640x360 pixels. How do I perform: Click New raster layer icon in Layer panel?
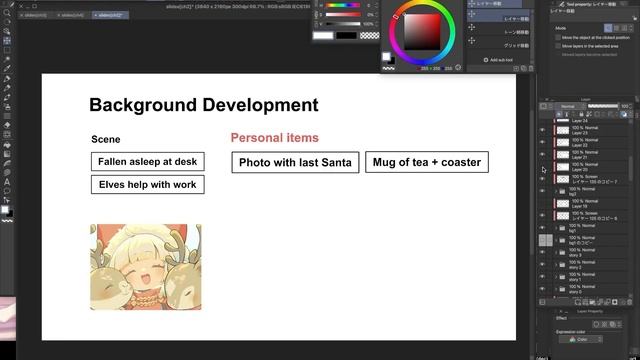tap(578, 302)
